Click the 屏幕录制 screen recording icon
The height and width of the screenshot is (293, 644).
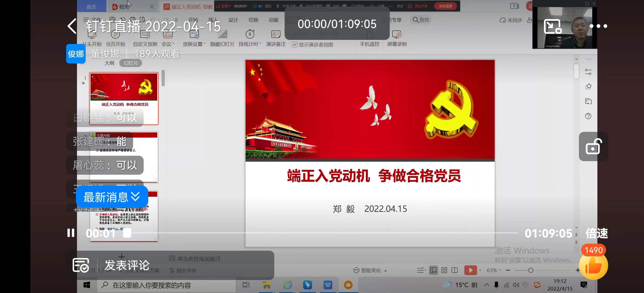point(397,35)
